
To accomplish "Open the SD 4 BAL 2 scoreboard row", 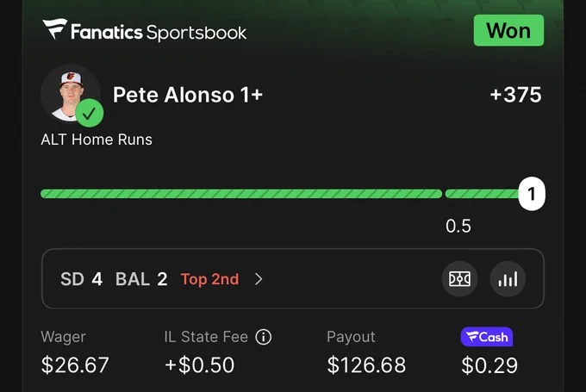I will 293,279.
